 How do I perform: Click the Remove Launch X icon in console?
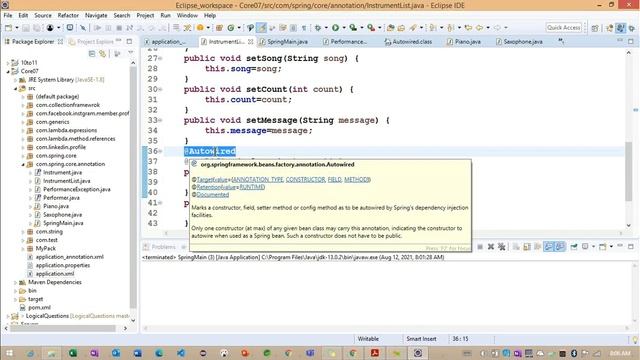(491, 247)
